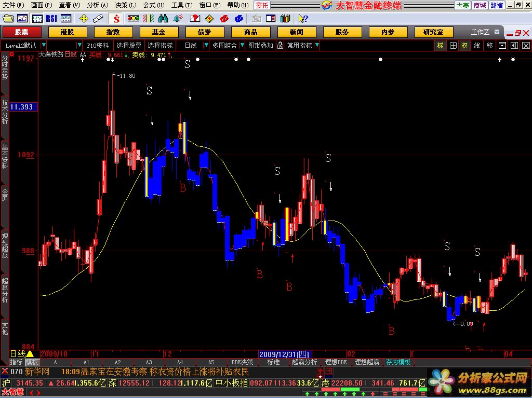Click the line chart toolbar icon
The image size is (532, 398).
coord(22,18)
